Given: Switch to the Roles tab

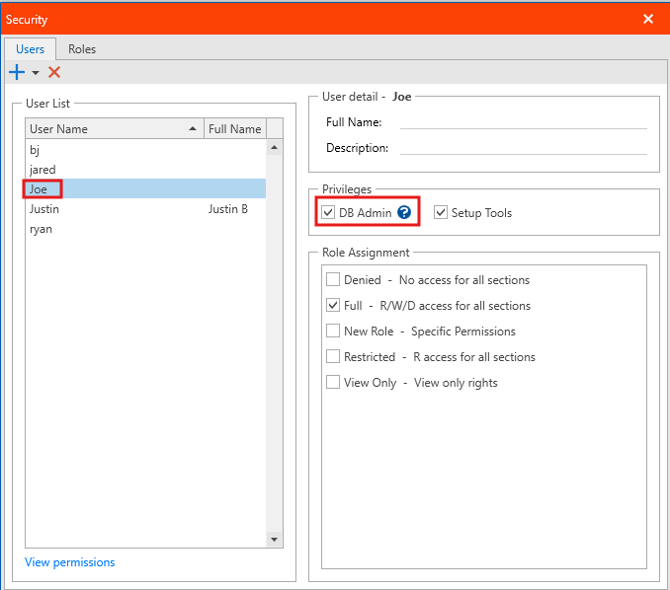Looking at the screenshot, I should coord(82,49).
